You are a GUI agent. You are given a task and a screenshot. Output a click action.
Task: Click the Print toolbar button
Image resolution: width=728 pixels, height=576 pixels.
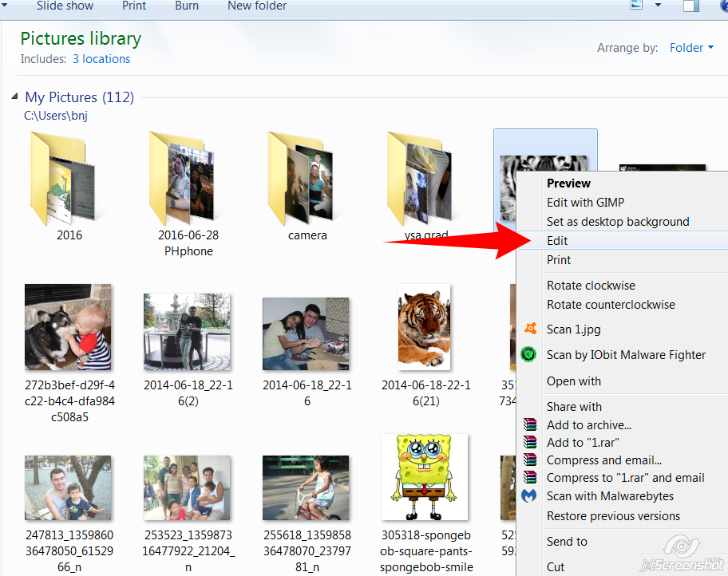134,6
